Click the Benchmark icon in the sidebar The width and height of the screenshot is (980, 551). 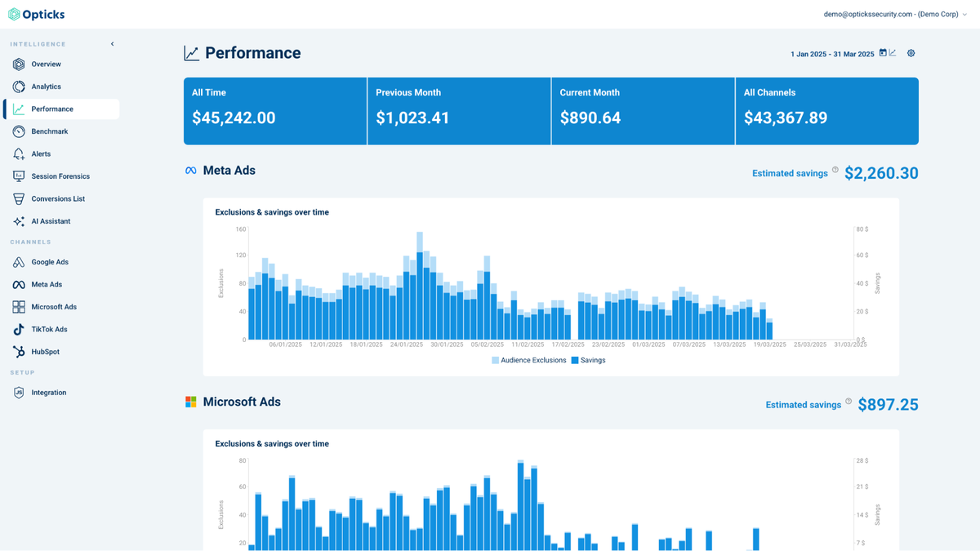(x=18, y=131)
